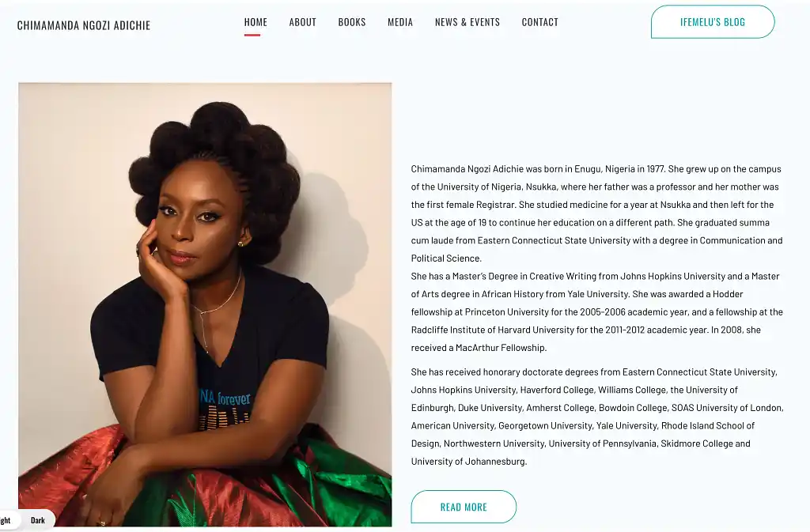Switch to Dark theme
This screenshot has height=532, width=810.
pyautogui.click(x=38, y=520)
